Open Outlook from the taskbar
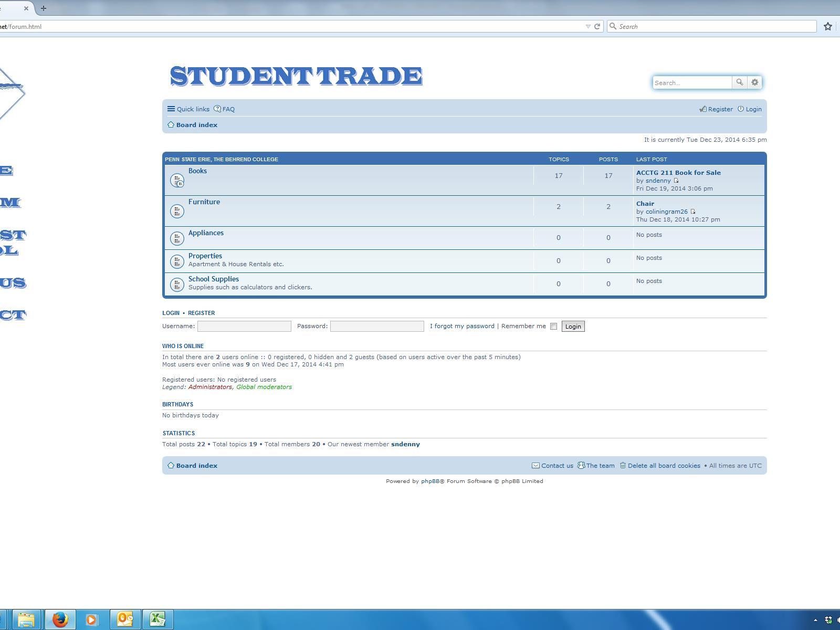This screenshot has height=630, width=840. pos(125,619)
